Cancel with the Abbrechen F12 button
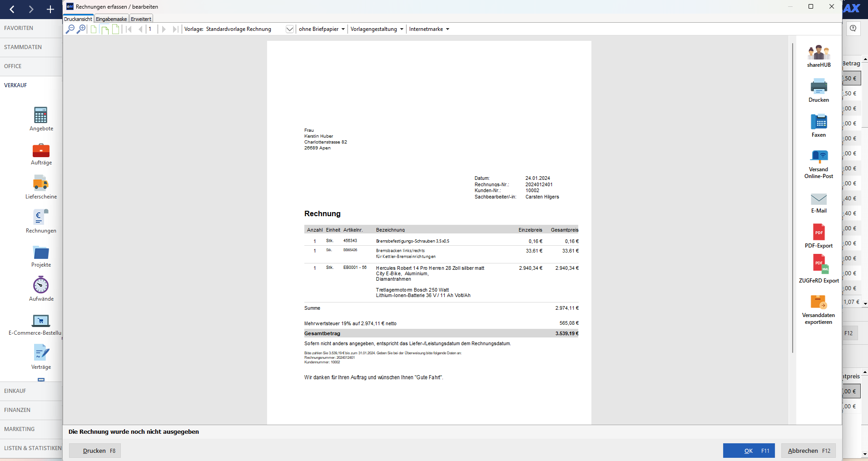This screenshot has width=868, height=461. [x=808, y=451]
